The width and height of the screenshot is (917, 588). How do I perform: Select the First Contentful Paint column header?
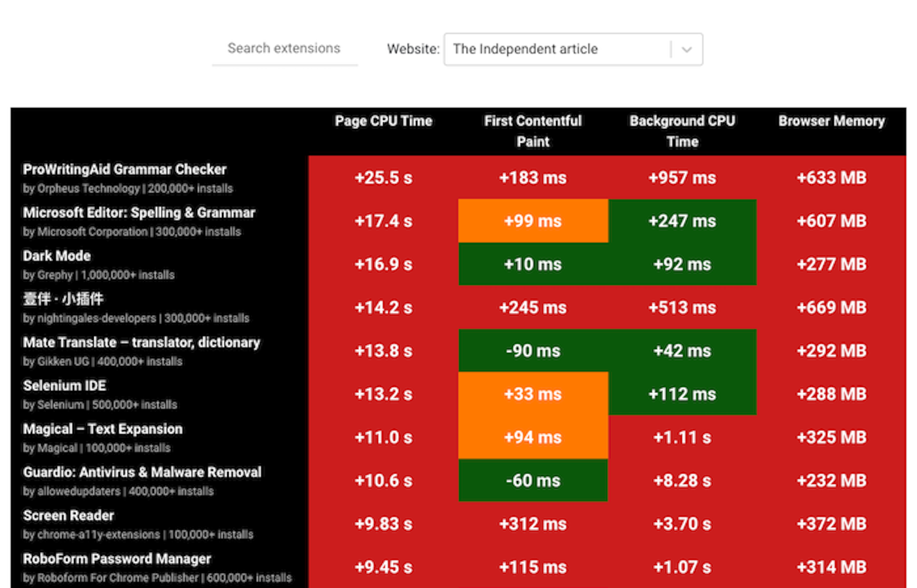[533, 131]
